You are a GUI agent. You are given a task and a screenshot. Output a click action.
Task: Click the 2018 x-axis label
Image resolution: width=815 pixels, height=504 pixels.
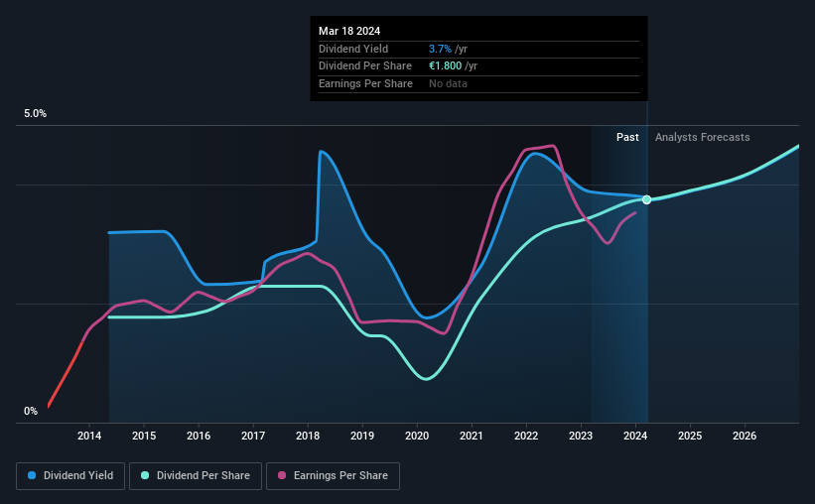tap(308, 436)
